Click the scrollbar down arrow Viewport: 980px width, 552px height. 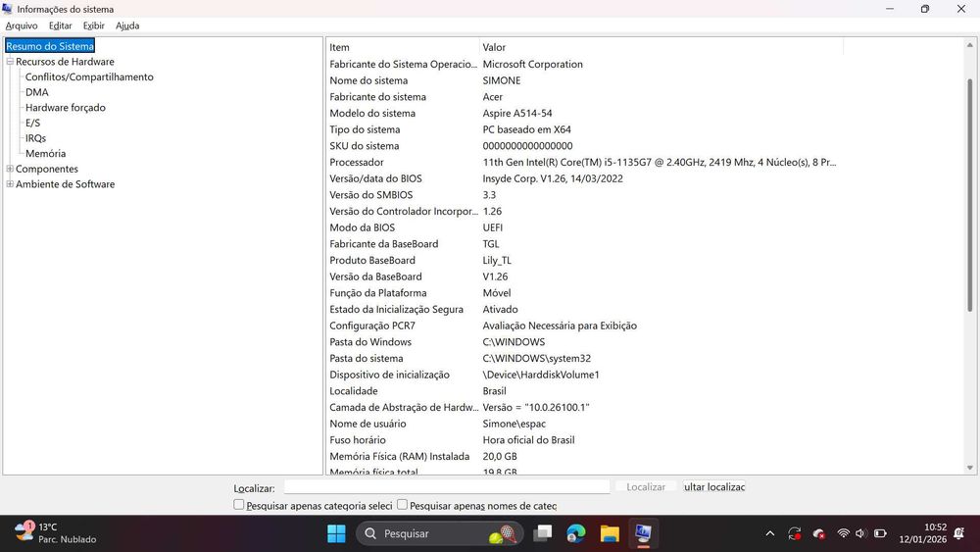pos(970,468)
